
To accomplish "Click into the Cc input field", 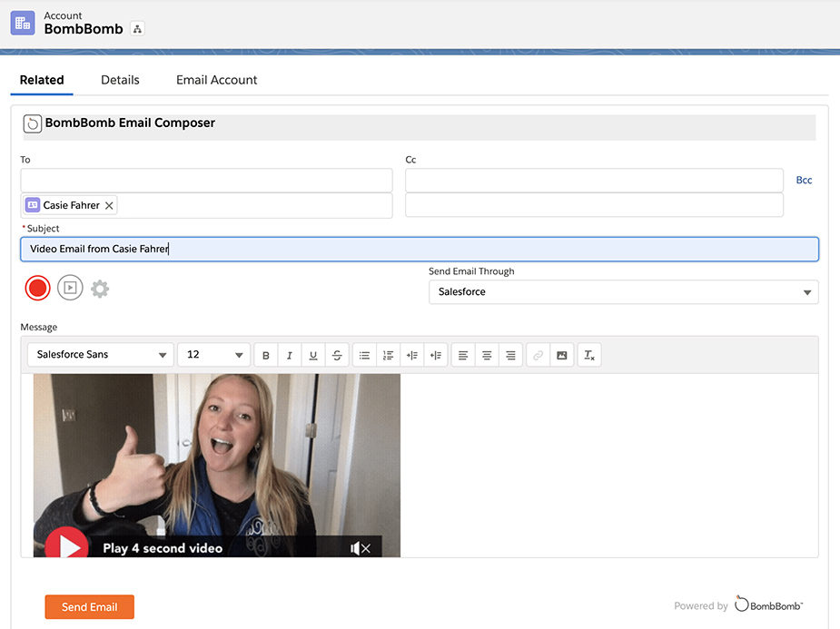I will point(594,181).
